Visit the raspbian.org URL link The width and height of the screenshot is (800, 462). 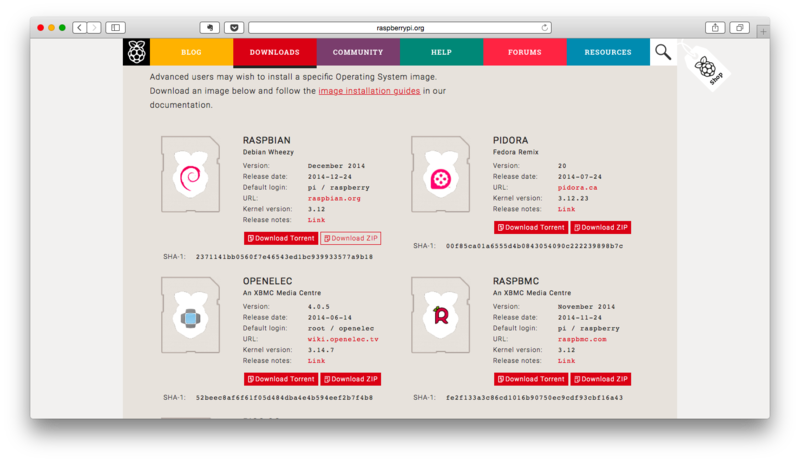334,198
